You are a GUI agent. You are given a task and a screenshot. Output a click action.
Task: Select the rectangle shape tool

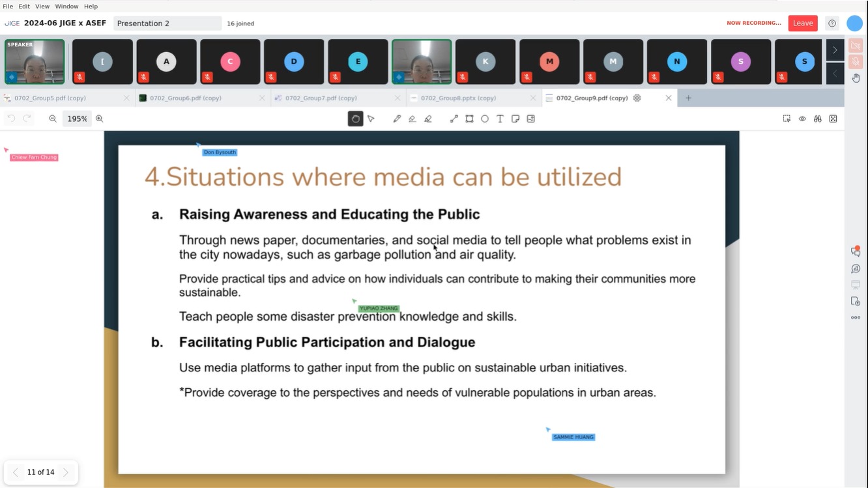pyautogui.click(x=469, y=119)
